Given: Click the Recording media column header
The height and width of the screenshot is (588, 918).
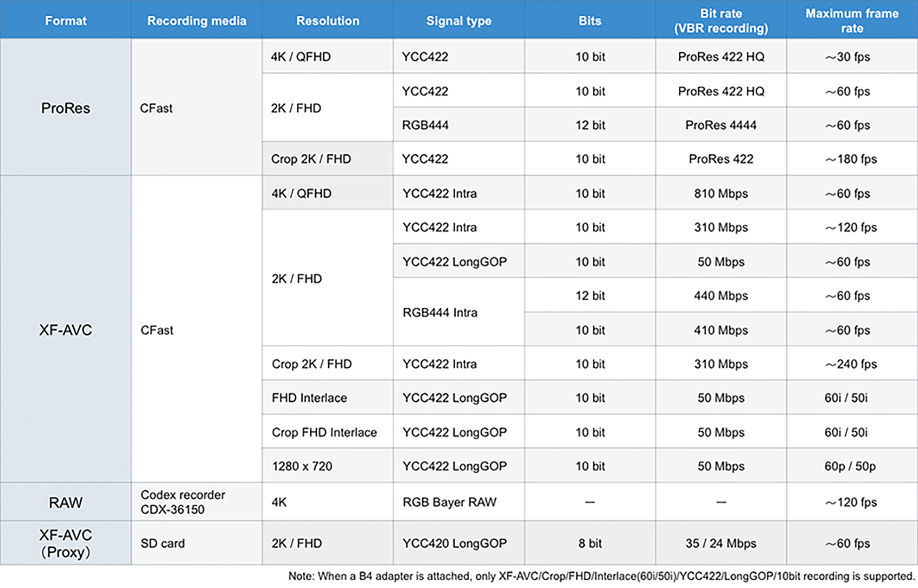Looking at the screenshot, I should click(x=197, y=21).
